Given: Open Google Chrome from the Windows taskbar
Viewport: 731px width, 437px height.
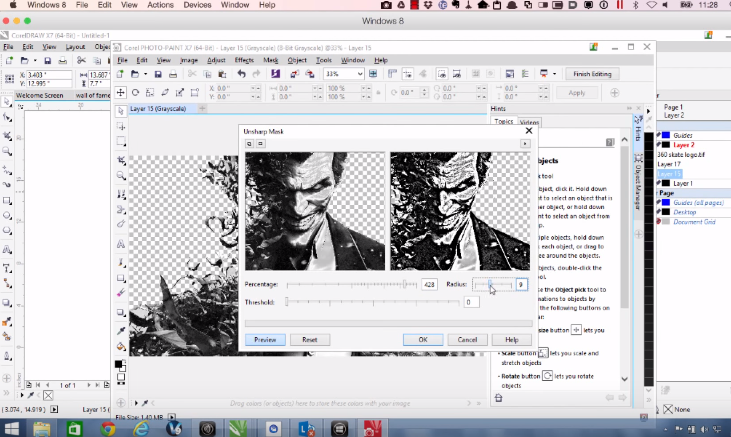Looking at the screenshot, I should [108, 428].
